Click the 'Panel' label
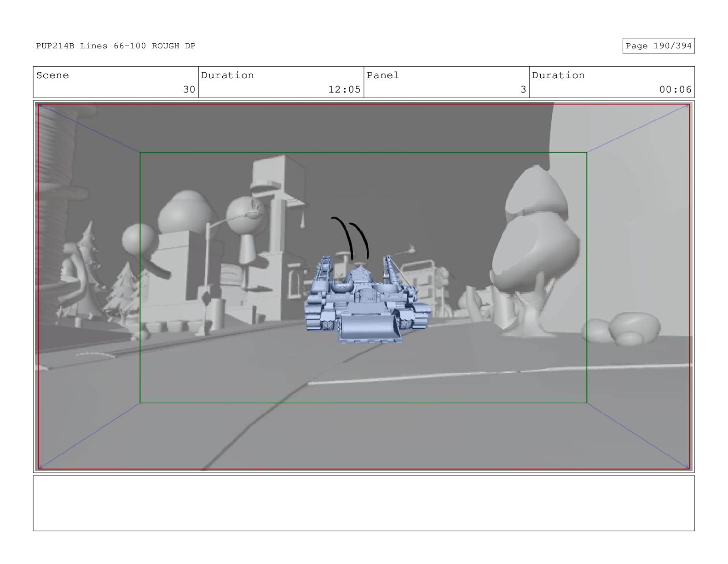 tap(383, 76)
